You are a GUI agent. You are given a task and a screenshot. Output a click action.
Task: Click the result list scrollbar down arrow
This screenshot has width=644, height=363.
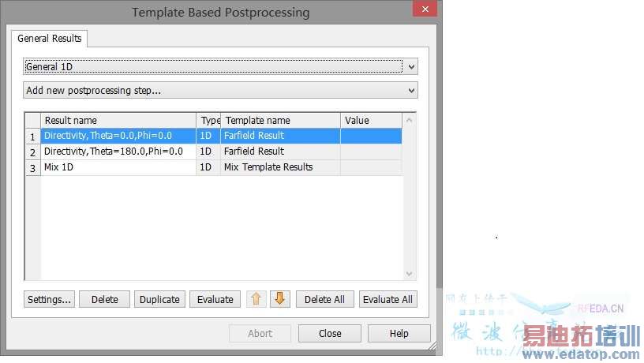[x=409, y=273]
